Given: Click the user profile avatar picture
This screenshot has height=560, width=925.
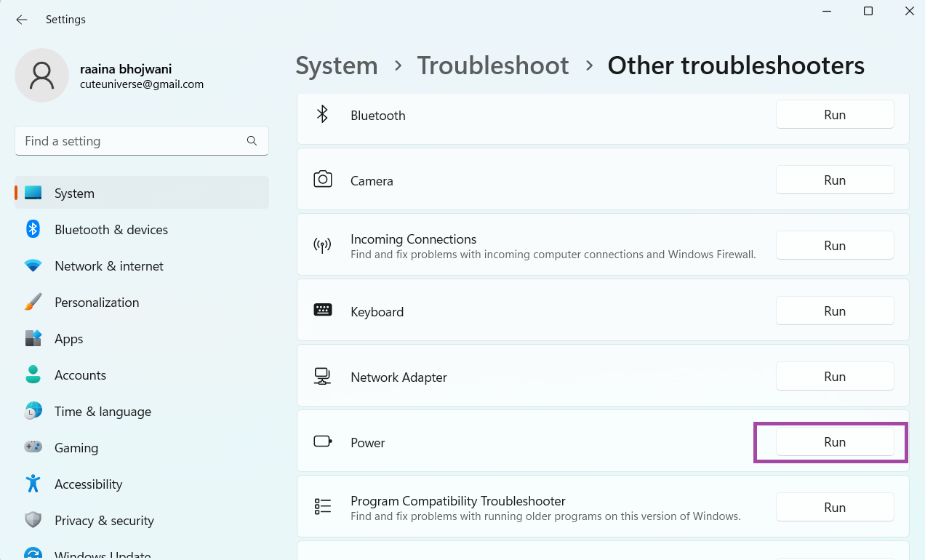Looking at the screenshot, I should click(42, 76).
